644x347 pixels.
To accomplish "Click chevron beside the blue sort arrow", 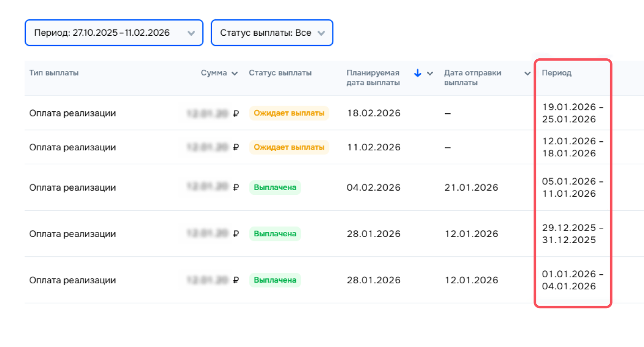I will click(x=430, y=73).
